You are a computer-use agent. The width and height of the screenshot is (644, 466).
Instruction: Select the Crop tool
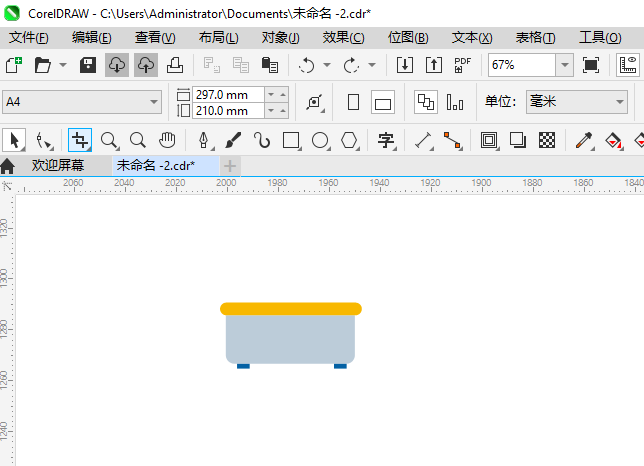[x=80, y=140]
